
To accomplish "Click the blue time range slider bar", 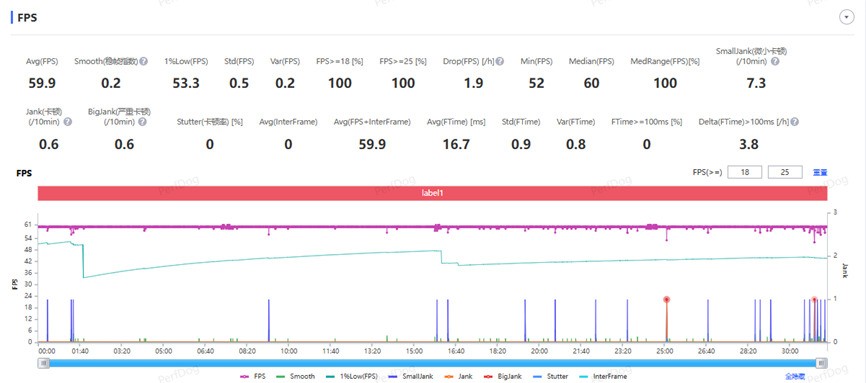I will (432, 363).
